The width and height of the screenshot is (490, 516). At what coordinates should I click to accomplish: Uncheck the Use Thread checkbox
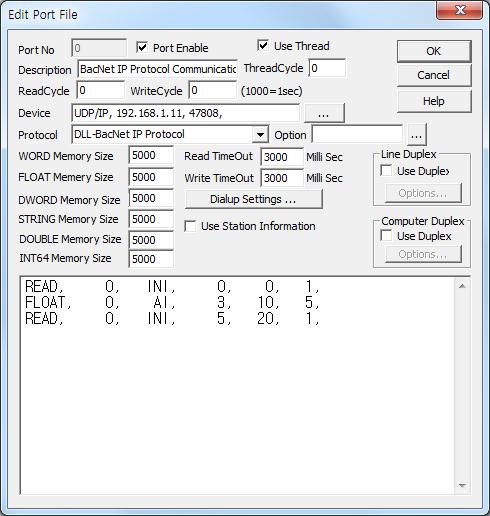263,45
